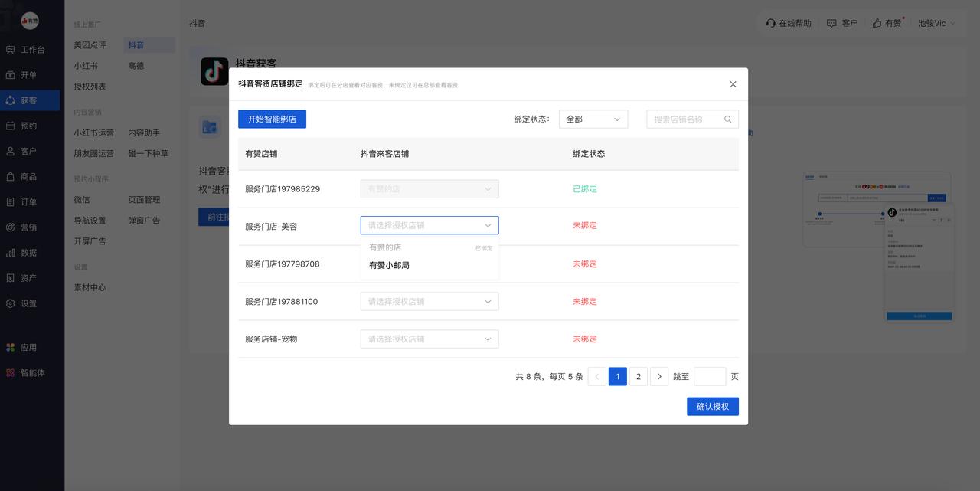Click the previous page arrow
The height and width of the screenshot is (491, 980).
[x=597, y=376]
